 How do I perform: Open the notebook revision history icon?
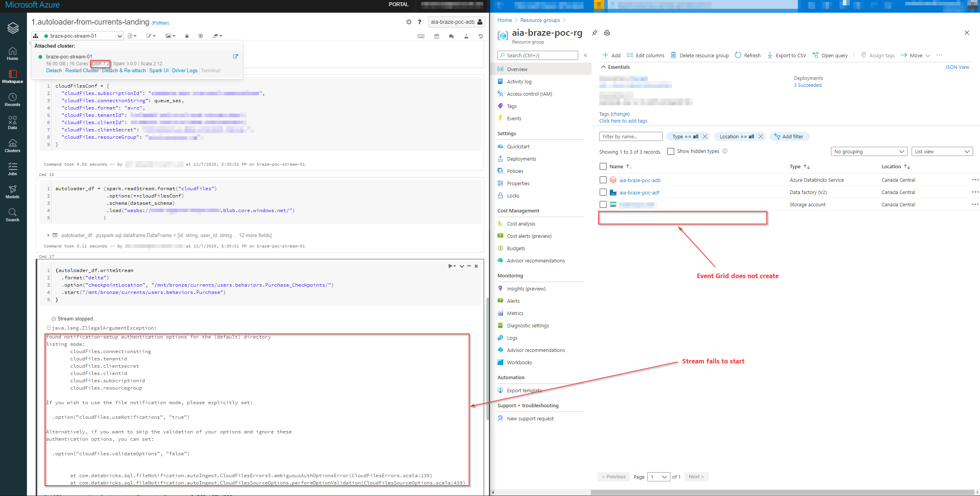click(x=480, y=36)
